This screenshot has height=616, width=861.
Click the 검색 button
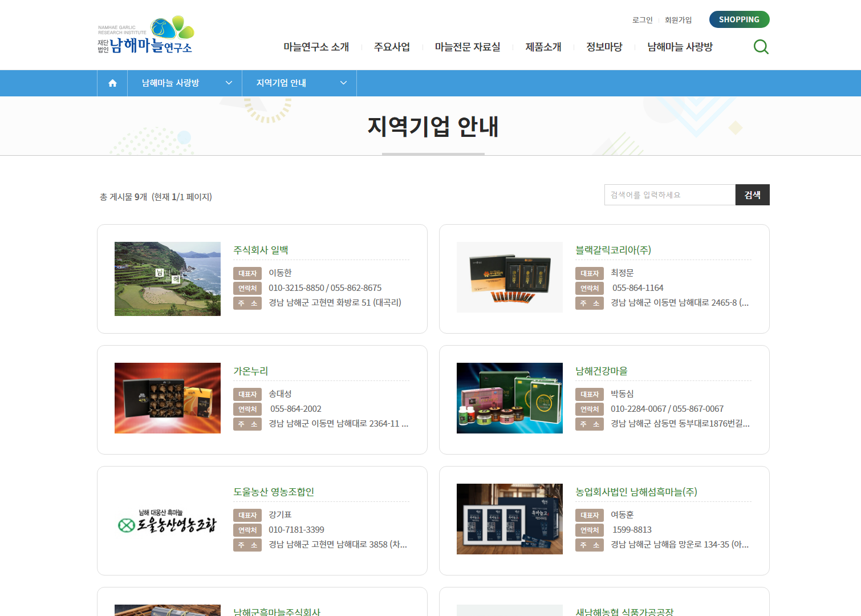(753, 195)
